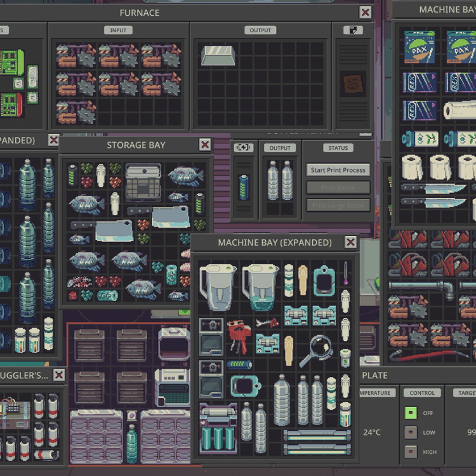Click the Print Large Bottle button
This screenshot has width=476, height=476.
click(x=338, y=205)
